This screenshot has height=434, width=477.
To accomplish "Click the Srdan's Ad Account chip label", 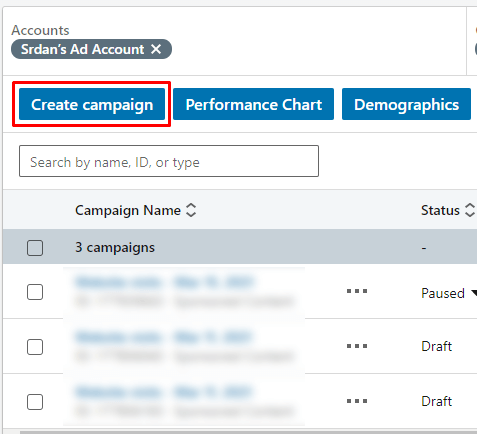I will tap(82, 49).
